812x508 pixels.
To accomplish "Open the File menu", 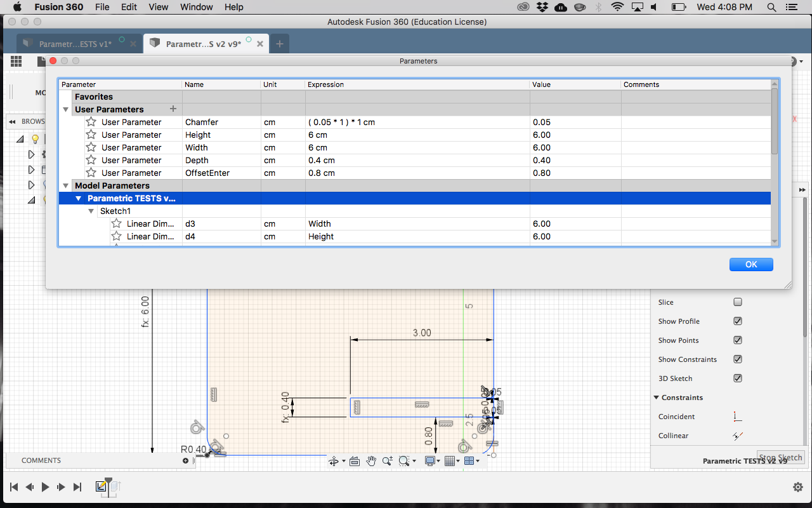I will click(x=102, y=7).
